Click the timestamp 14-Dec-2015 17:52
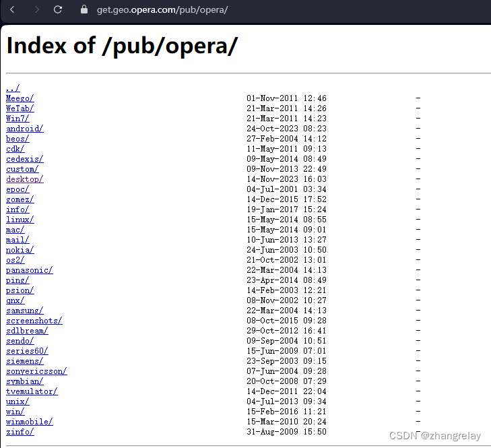The width and height of the screenshot is (491, 448). [x=286, y=199]
